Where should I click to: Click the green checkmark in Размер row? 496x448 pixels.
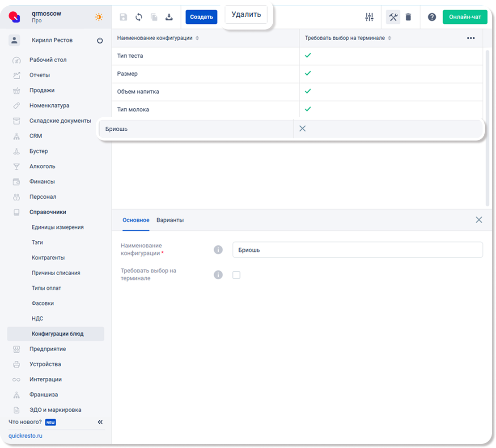[308, 73]
